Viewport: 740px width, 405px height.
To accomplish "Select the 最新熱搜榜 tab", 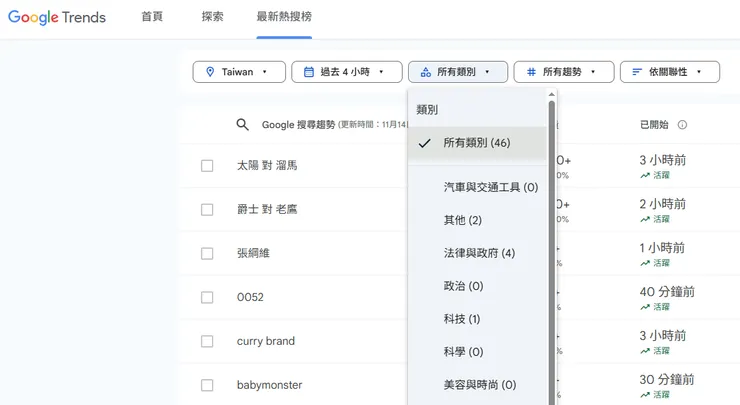I will [x=284, y=17].
